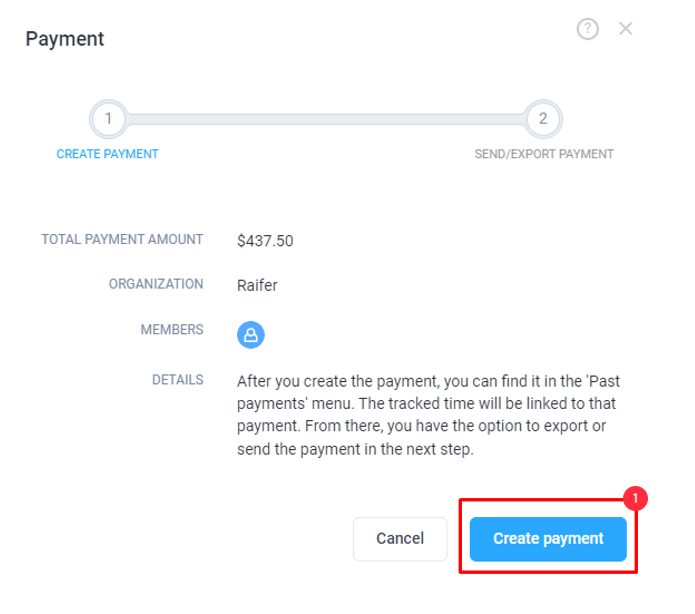
Task: Select step 1 circle in progress tracker
Action: point(108,119)
